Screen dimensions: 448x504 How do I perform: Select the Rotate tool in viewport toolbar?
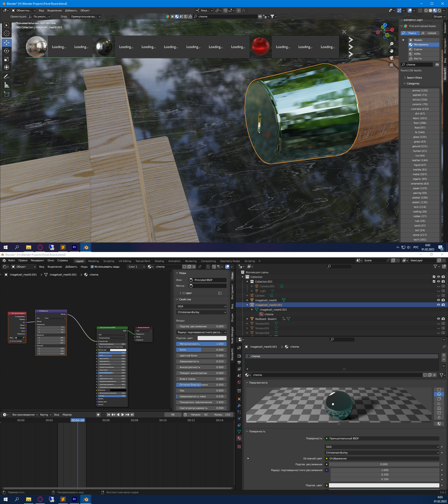coord(7,51)
